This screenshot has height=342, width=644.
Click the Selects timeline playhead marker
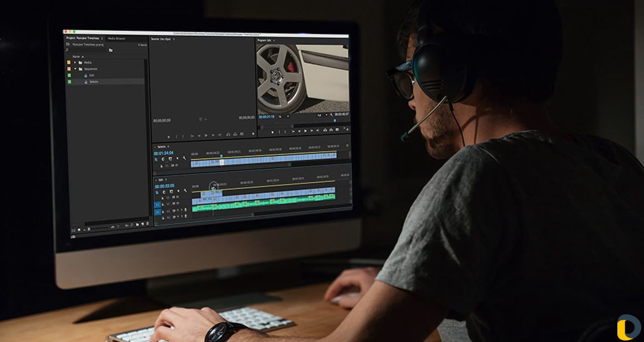[x=221, y=156]
